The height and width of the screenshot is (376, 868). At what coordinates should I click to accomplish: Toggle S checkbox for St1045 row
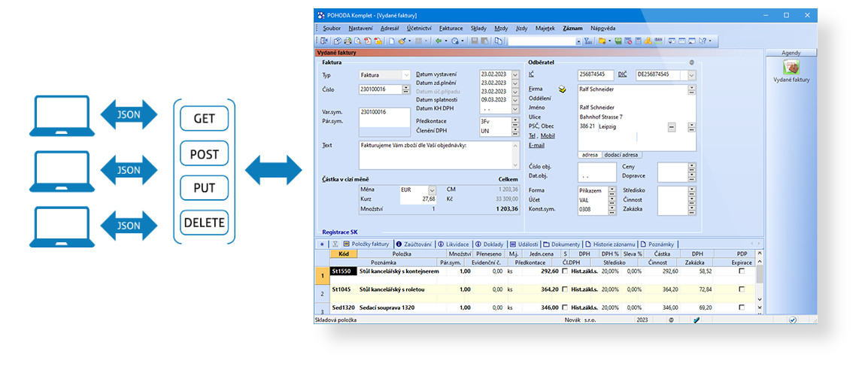pyautogui.click(x=565, y=289)
